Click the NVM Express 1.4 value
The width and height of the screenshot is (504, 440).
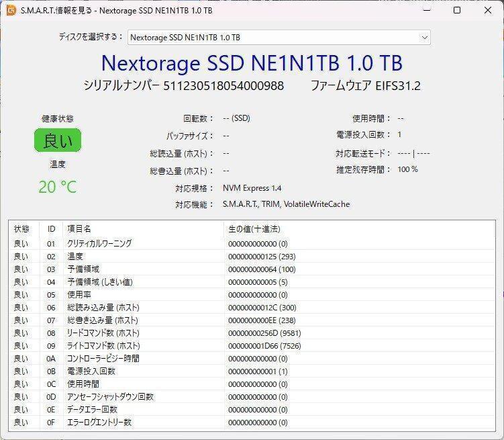click(252, 188)
